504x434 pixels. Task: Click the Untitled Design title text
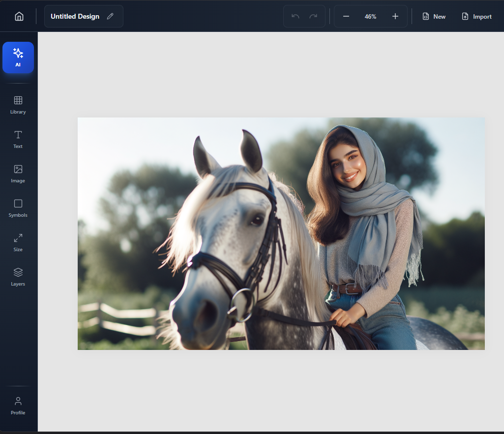point(75,16)
